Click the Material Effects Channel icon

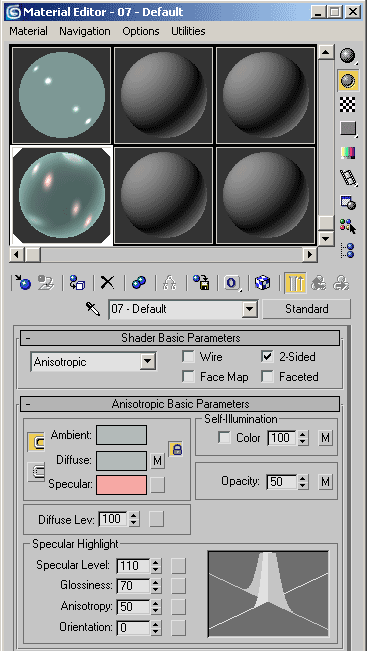tap(232, 283)
